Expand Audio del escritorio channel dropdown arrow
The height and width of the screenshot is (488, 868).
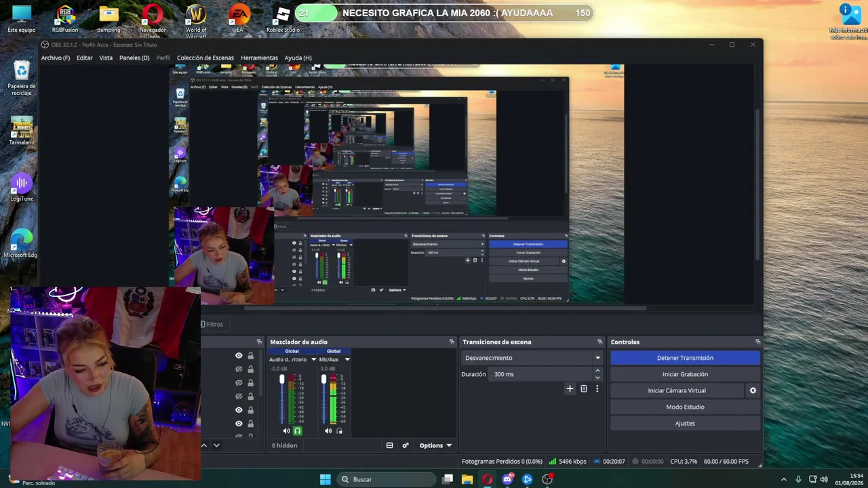313,359
